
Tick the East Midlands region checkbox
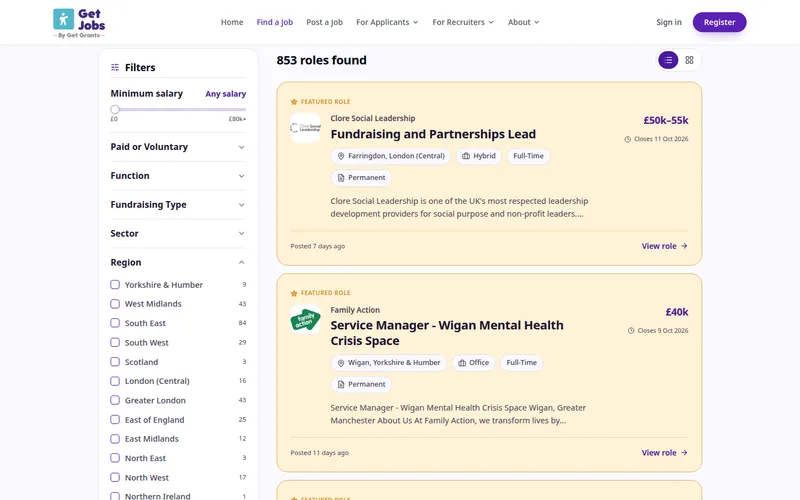(x=115, y=439)
